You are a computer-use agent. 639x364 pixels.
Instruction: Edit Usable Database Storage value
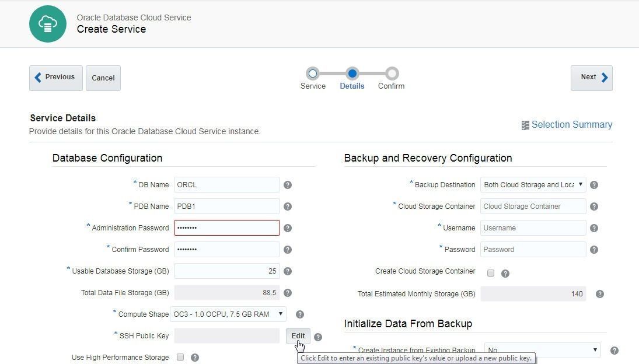(227, 271)
